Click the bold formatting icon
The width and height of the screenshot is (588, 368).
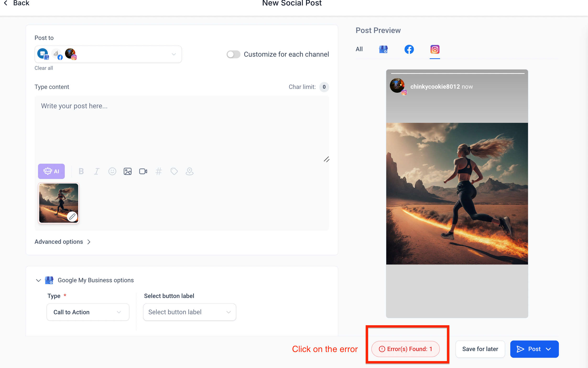tap(81, 171)
